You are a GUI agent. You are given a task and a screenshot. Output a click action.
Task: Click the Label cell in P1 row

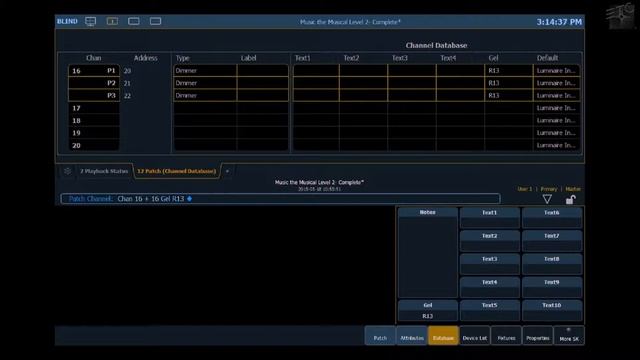(262, 71)
